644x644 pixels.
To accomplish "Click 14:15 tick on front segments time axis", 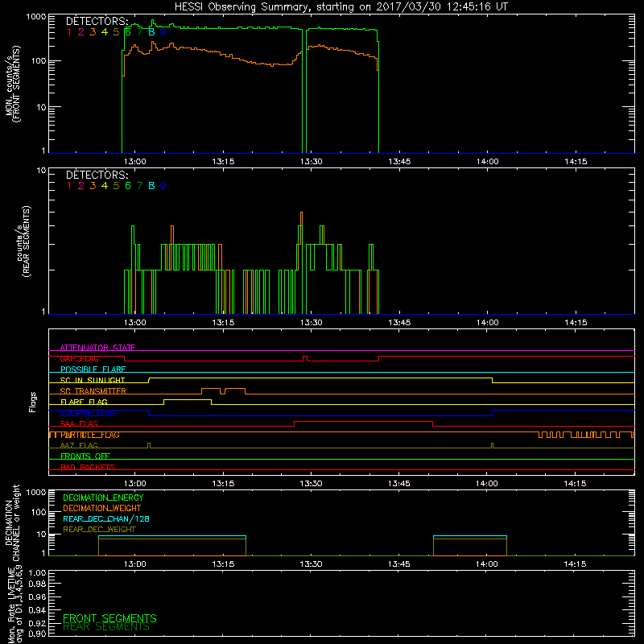I will 576,162.
